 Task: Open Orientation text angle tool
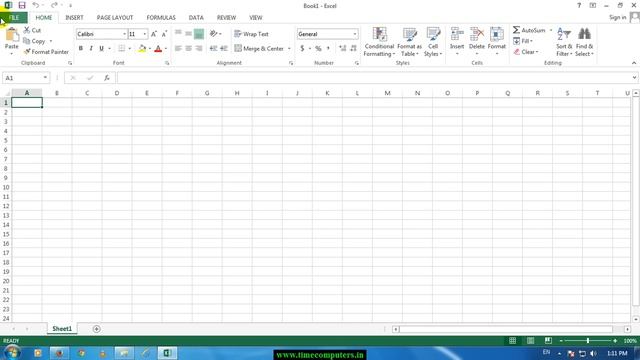click(213, 34)
